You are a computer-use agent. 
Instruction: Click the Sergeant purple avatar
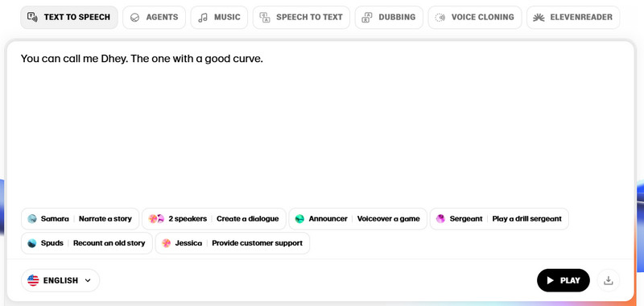440,219
